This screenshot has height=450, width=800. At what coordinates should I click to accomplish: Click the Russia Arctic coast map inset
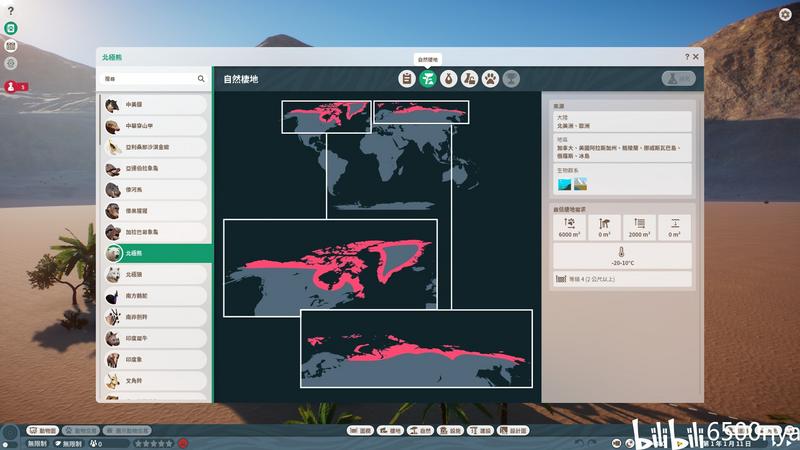tap(416, 348)
